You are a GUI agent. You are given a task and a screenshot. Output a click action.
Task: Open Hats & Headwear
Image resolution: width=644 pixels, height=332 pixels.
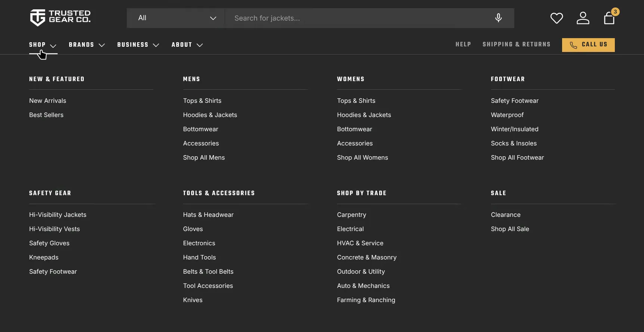click(x=208, y=215)
